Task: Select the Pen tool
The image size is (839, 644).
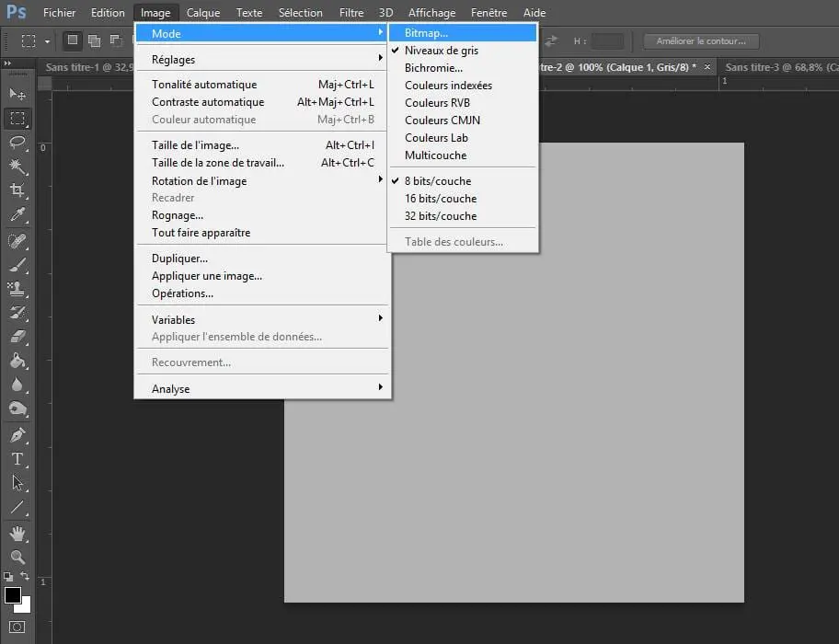Action: tap(17, 435)
